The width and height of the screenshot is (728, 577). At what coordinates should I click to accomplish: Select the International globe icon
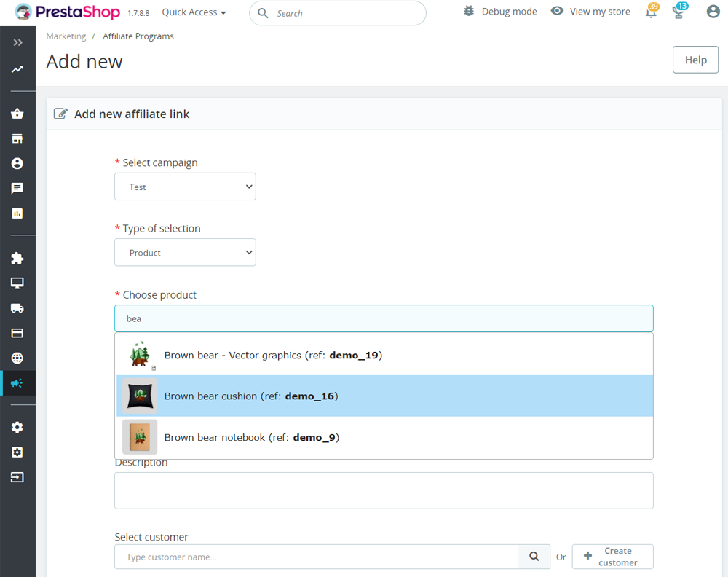coord(17,357)
